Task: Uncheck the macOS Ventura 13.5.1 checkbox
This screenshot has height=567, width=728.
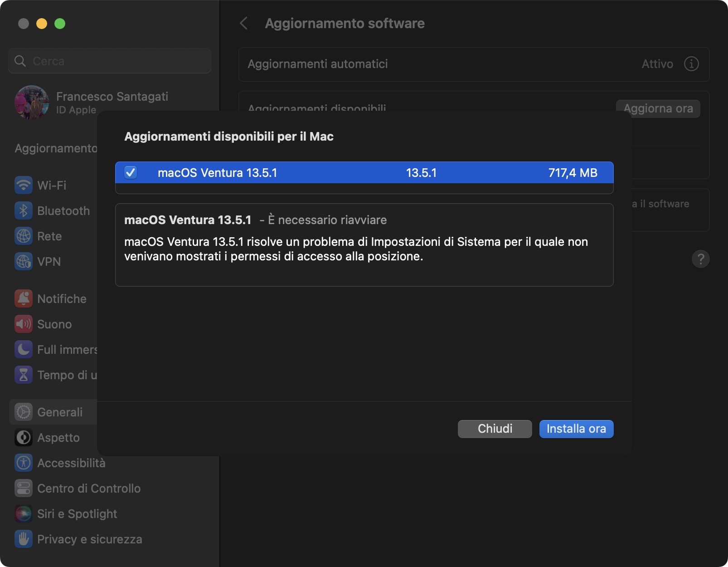Action: pos(131,172)
